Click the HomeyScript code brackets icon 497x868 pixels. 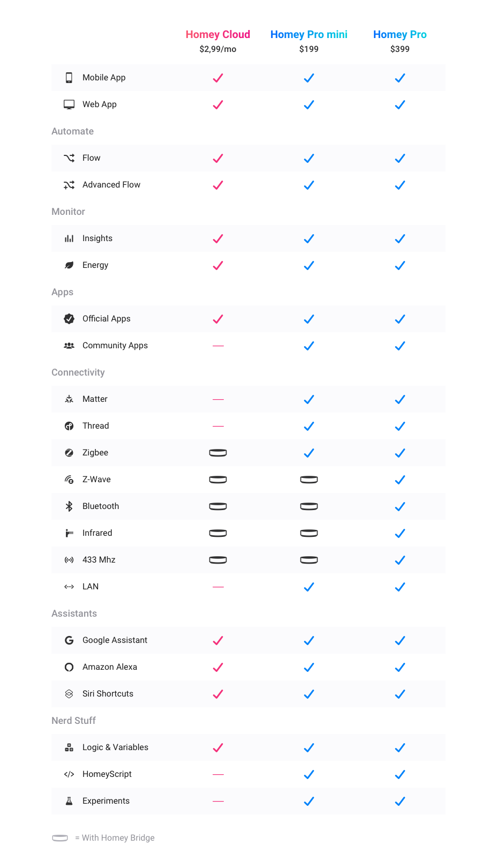click(69, 774)
